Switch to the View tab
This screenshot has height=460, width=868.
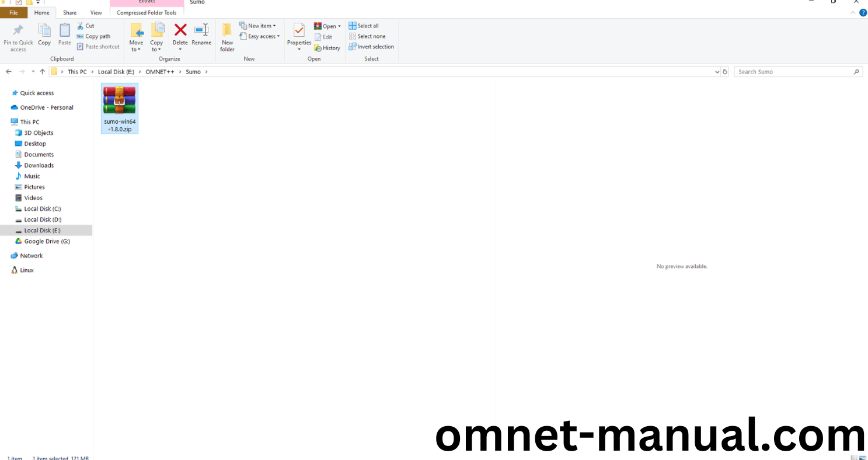96,13
